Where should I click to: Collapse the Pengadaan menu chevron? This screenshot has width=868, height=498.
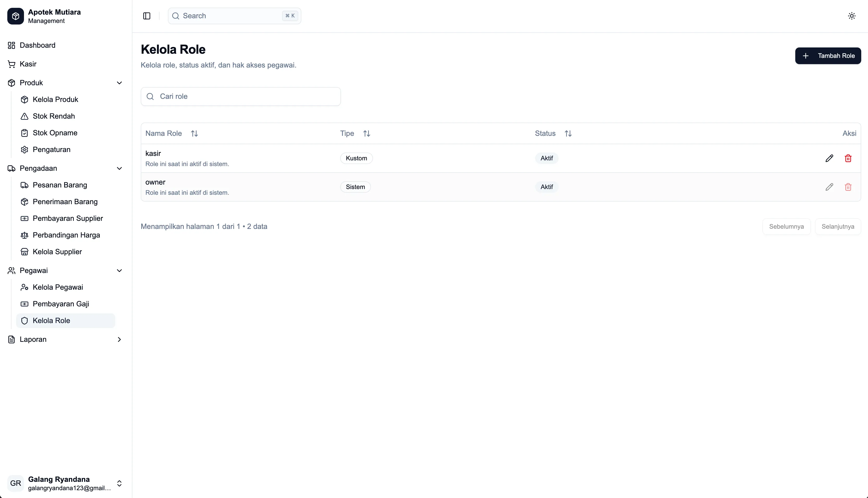119,168
